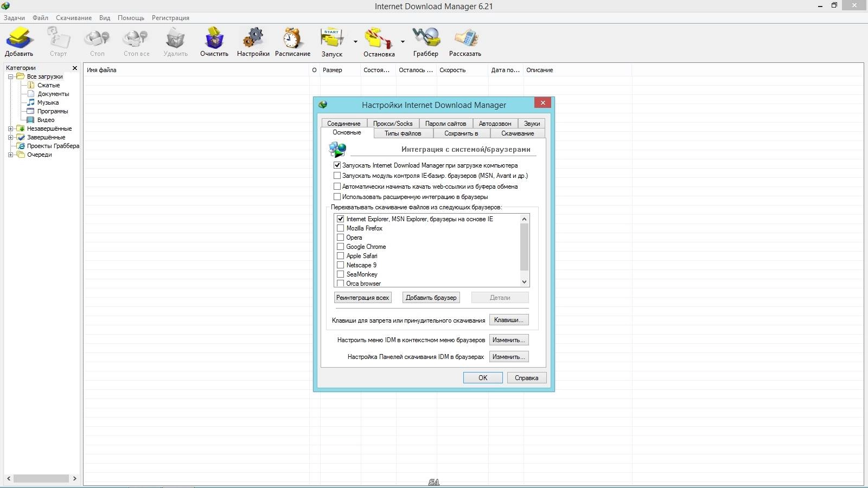Expand the Очереди tree node
This screenshot has height=488, width=868.
coord(10,155)
